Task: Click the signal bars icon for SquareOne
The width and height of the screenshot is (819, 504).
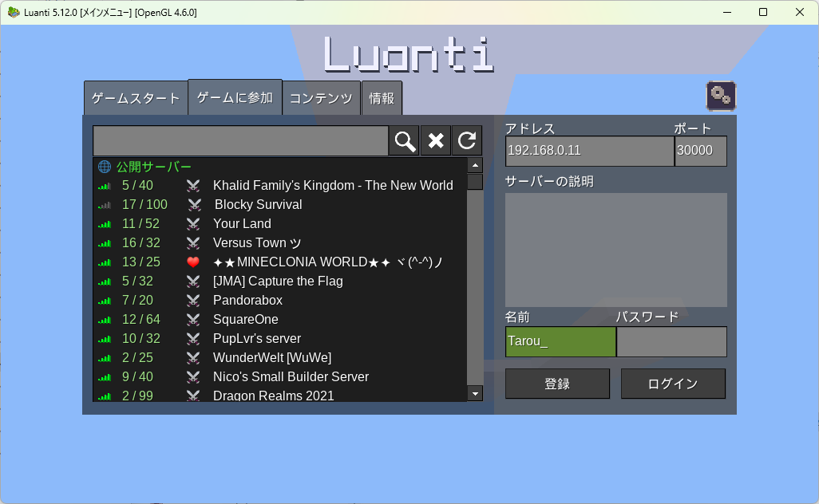Action: tap(105, 321)
